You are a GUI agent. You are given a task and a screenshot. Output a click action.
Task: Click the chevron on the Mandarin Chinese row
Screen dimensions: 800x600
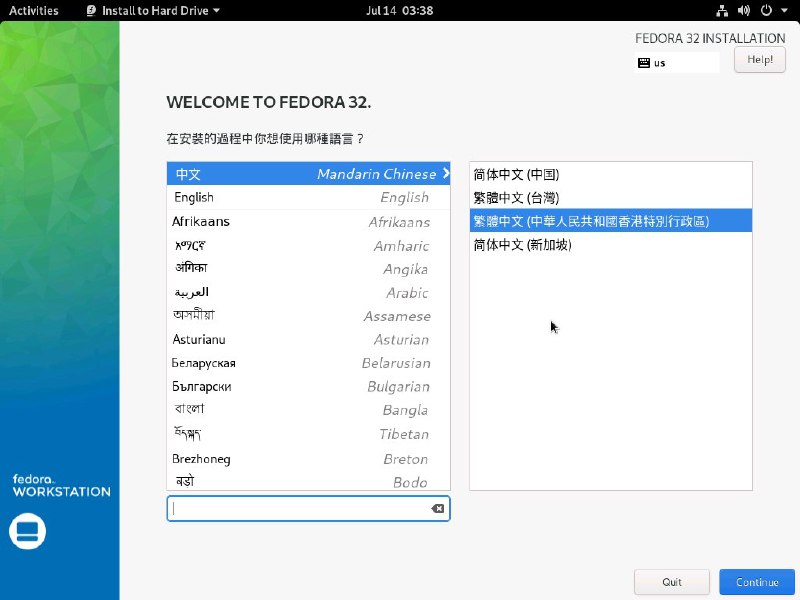click(x=446, y=173)
